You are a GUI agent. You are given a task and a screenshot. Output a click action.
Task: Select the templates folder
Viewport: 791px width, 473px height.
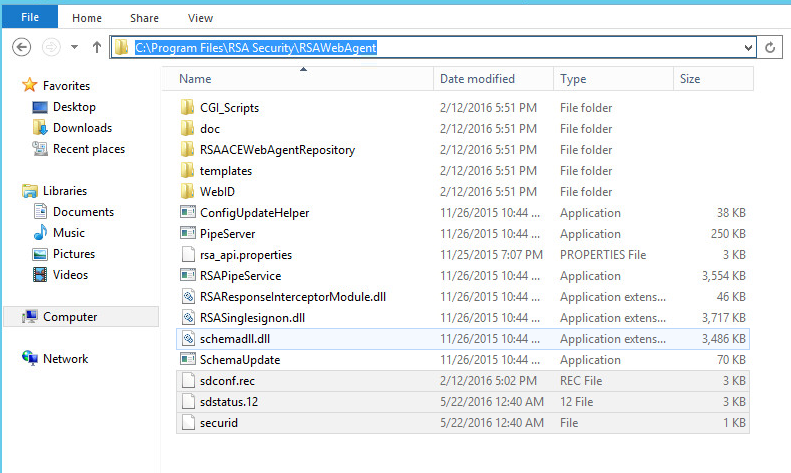tap(463, 171)
